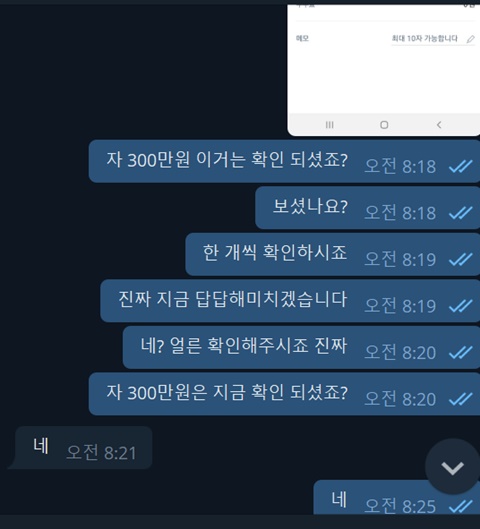Click the scroll-to-bottom chevron button
480x529 pixels.
point(452,467)
